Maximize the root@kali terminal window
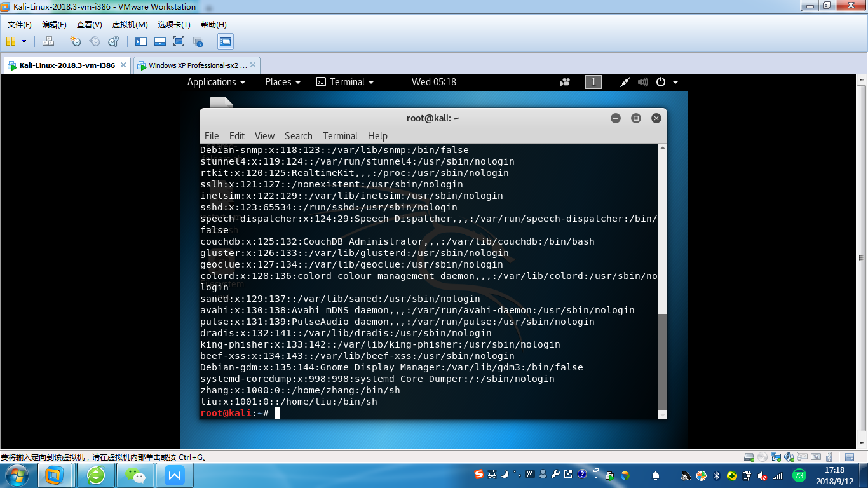 click(x=635, y=118)
